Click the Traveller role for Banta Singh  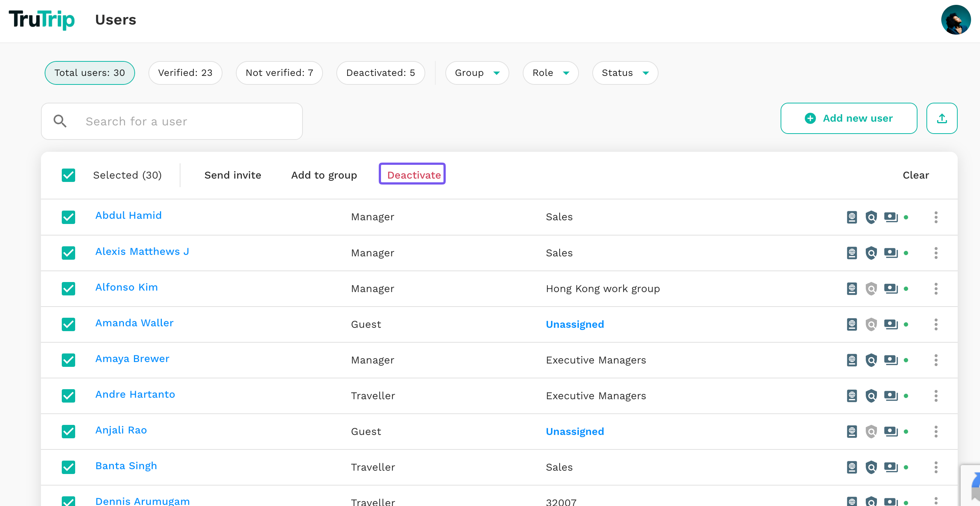point(373,467)
